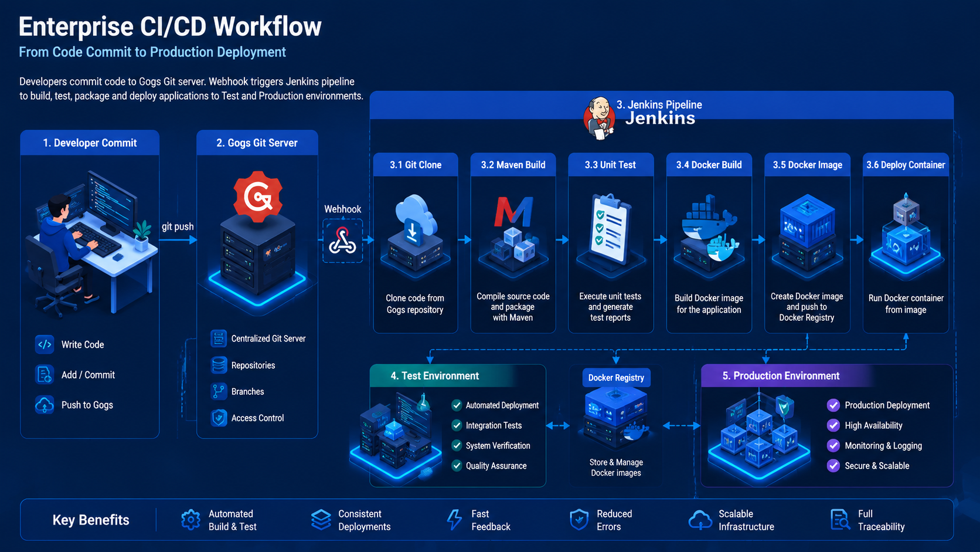This screenshot has height=552, width=980.
Task: Click the "3. Jenkins Pipeline" label
Action: click(x=659, y=104)
